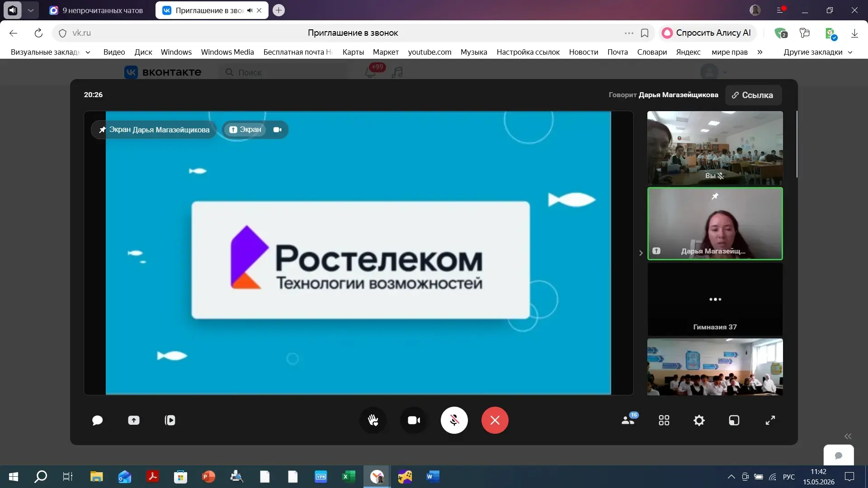Open the watch-together video icon
This screenshot has height=488, width=868.
(x=170, y=421)
